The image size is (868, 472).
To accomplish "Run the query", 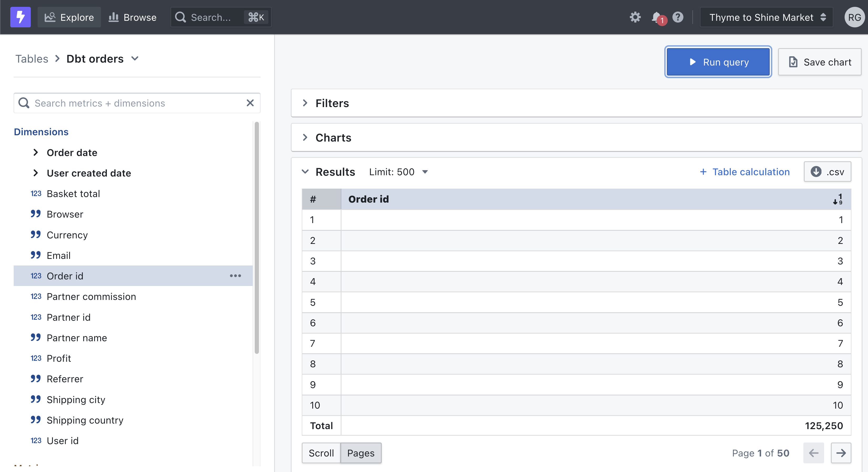I will (x=718, y=62).
